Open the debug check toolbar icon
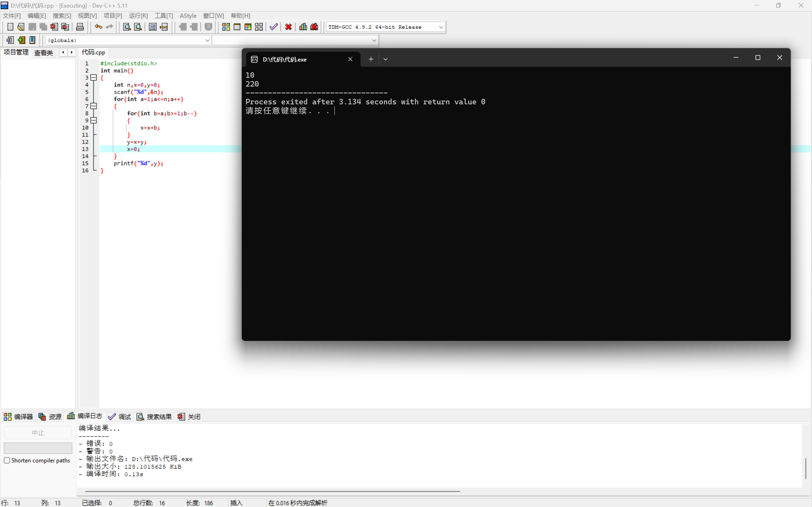Image resolution: width=812 pixels, height=507 pixels. (273, 27)
